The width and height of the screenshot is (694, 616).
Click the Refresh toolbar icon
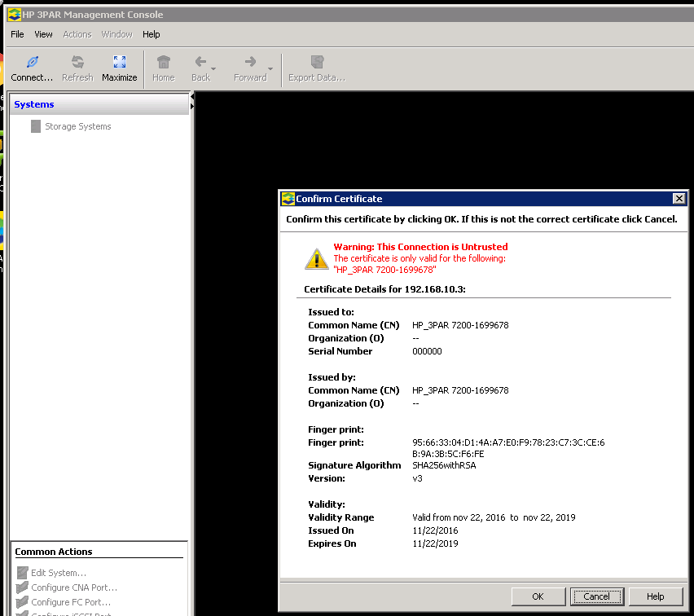coord(77,62)
